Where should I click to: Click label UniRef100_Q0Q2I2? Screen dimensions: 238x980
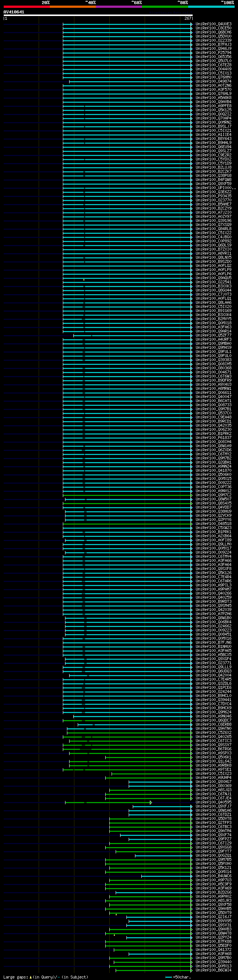tap(213, 114)
